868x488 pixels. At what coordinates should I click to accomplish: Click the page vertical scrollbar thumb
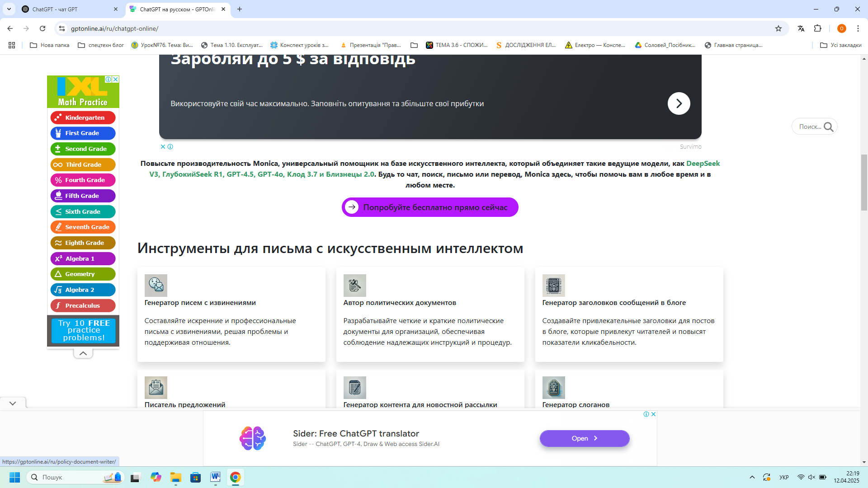tap(864, 183)
